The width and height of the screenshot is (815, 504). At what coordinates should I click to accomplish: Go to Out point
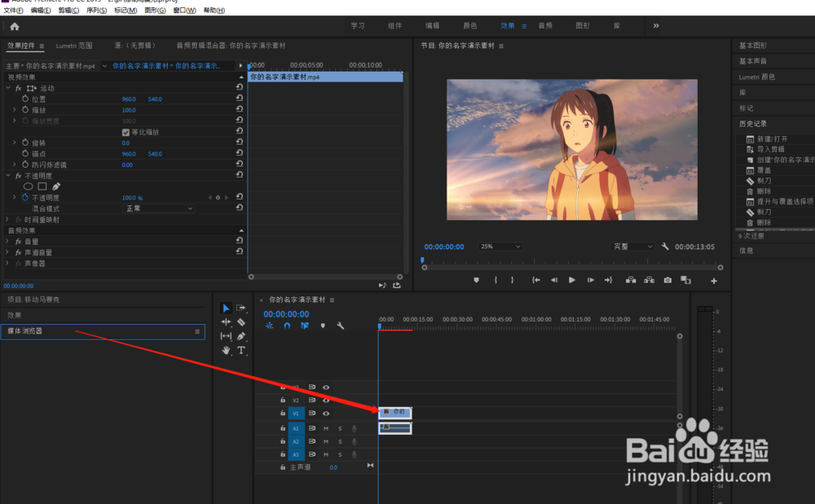coord(609,280)
